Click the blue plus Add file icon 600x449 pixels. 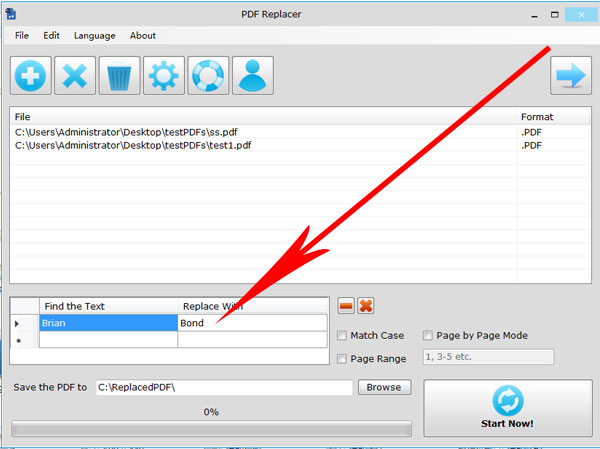coord(31,75)
